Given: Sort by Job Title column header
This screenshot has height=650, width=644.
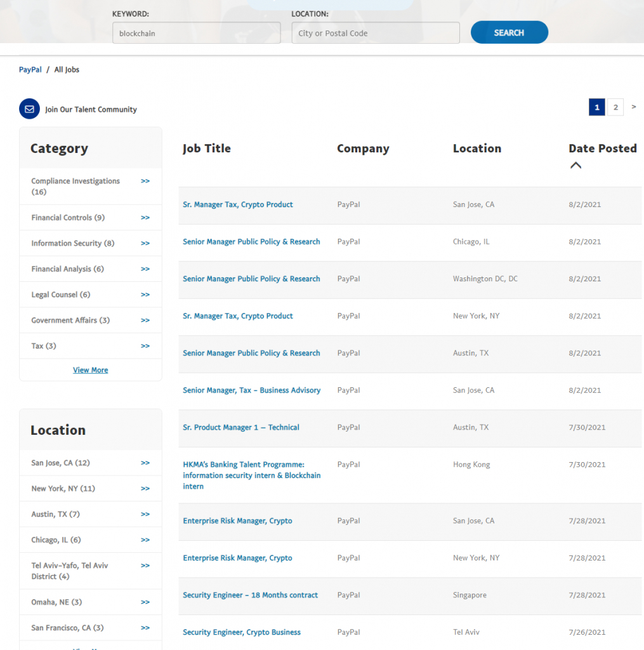Looking at the screenshot, I should coord(207,149).
